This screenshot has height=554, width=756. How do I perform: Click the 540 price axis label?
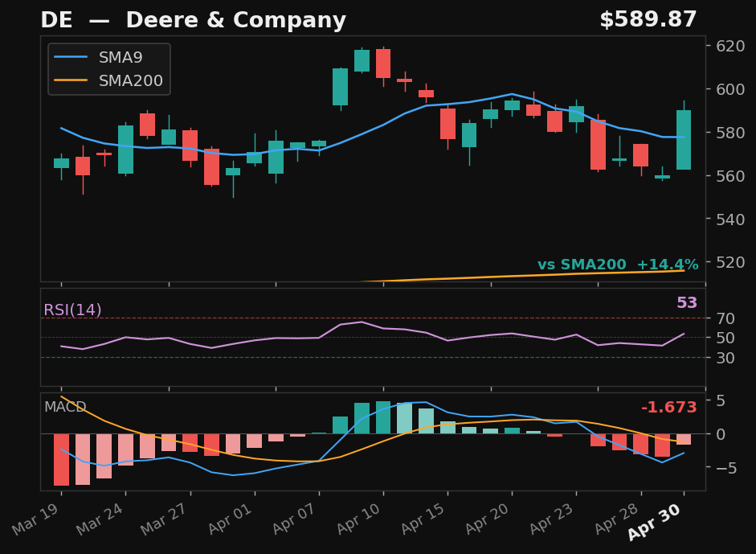click(x=730, y=220)
